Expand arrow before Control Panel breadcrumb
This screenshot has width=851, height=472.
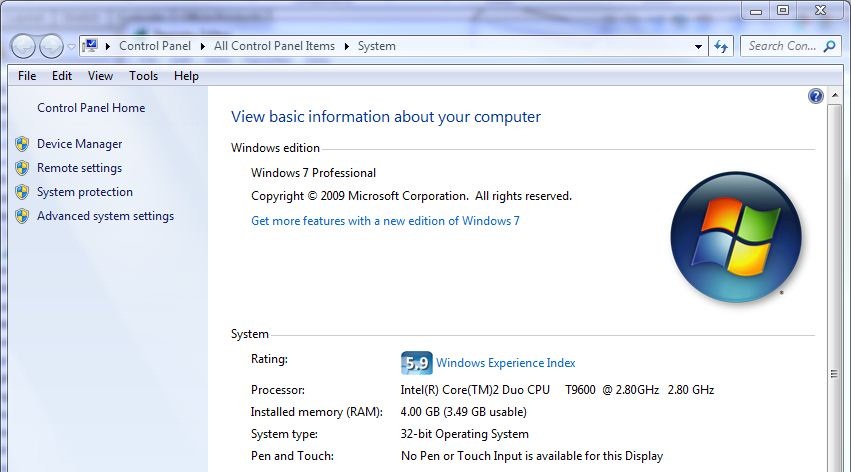[x=107, y=47]
